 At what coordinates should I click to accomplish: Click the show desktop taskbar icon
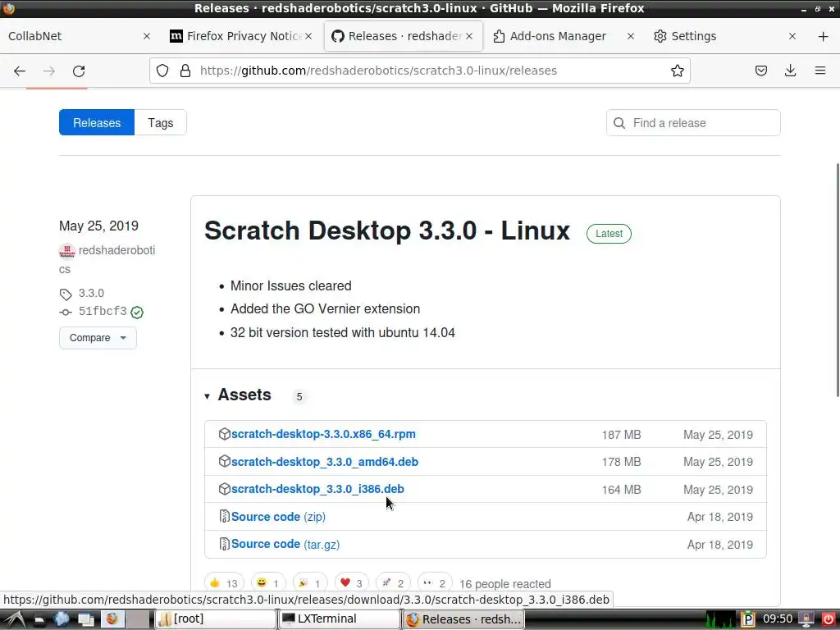click(x=86, y=620)
